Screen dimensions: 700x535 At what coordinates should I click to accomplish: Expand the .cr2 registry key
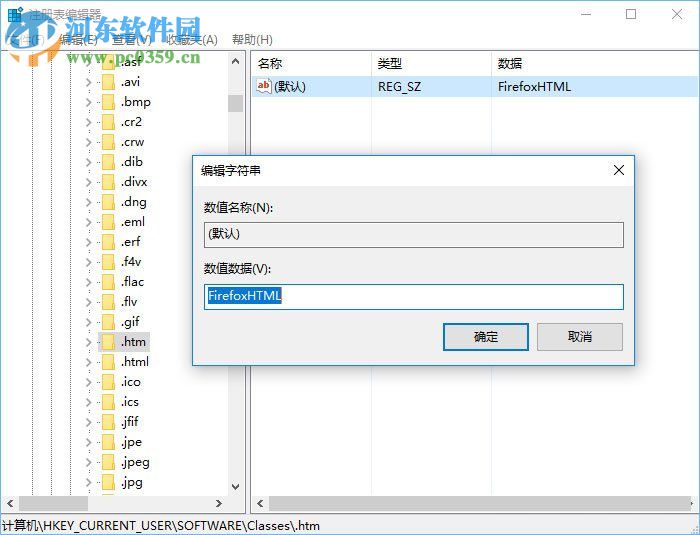pyautogui.click(x=88, y=122)
